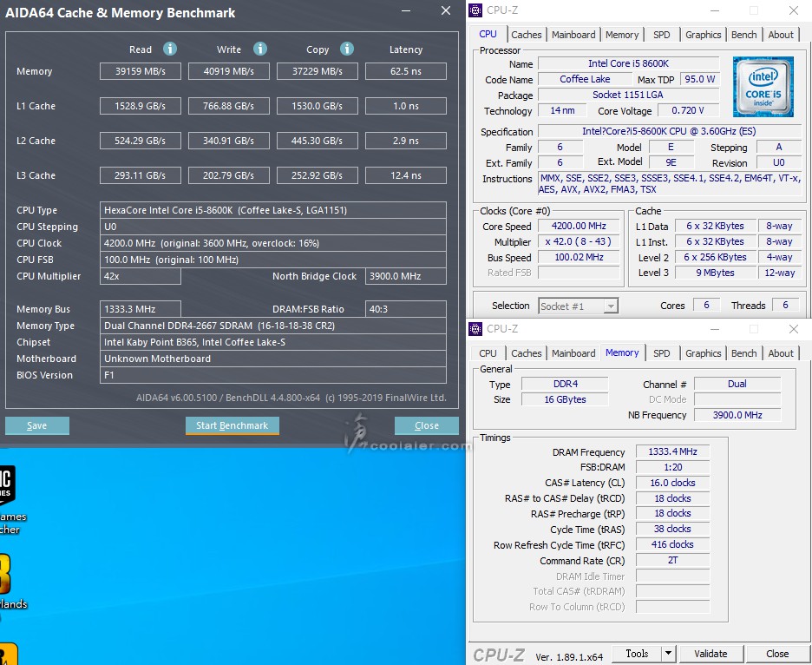Click the DRAM Frequency value 1333.4 MHz
812x665 pixels.
672,452
